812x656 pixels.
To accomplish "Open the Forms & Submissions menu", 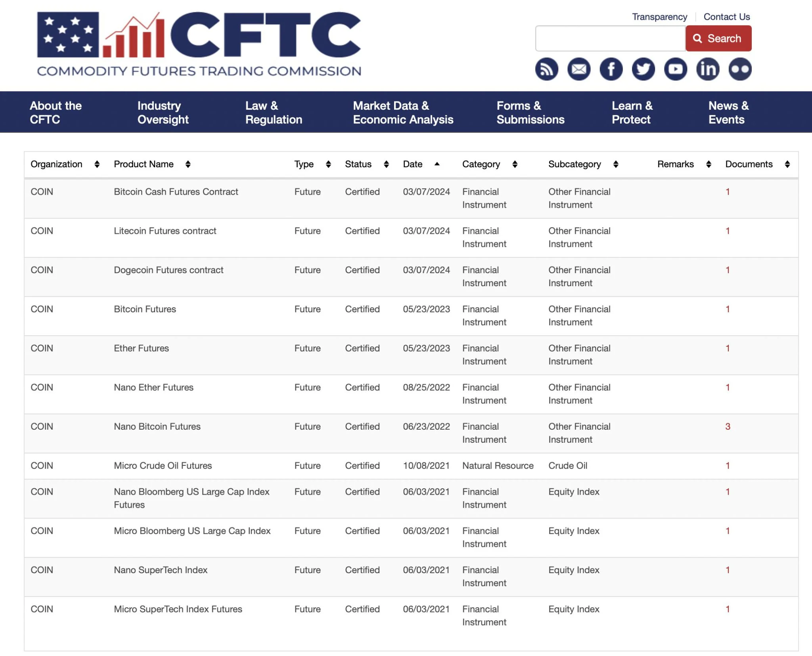I will pos(530,112).
